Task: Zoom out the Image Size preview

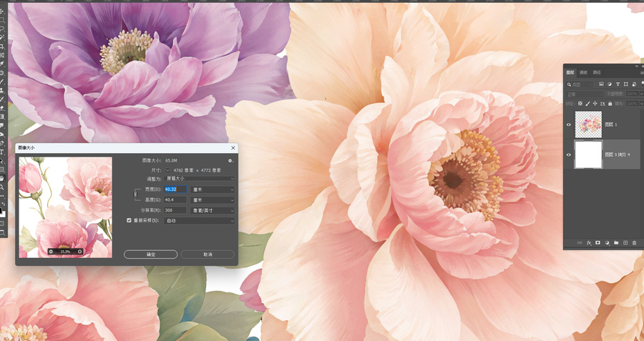Action: [51, 252]
